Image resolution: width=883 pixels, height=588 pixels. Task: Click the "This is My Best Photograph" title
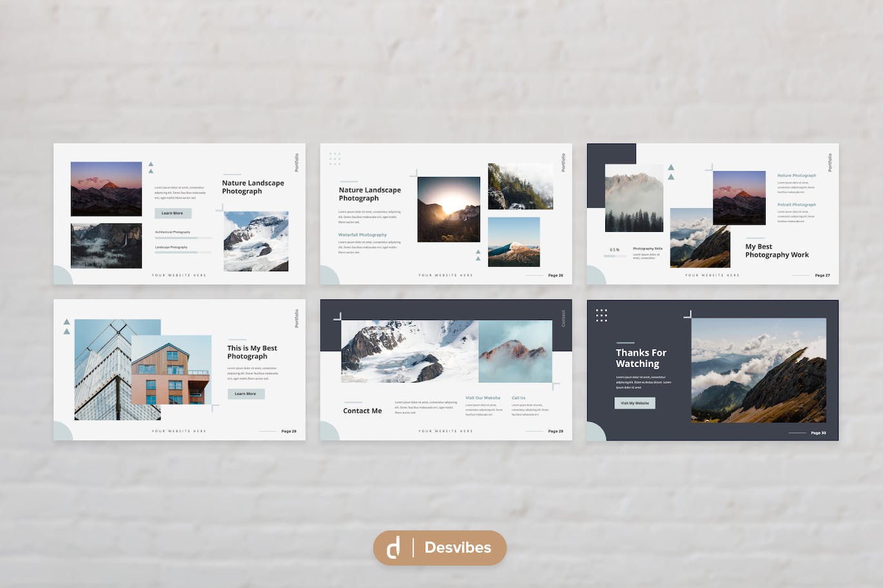point(252,352)
